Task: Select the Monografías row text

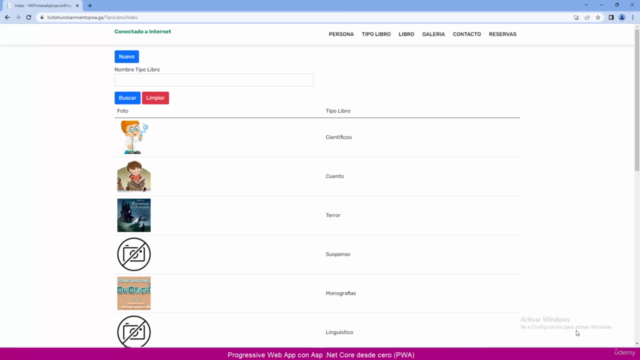Action: coord(340,293)
